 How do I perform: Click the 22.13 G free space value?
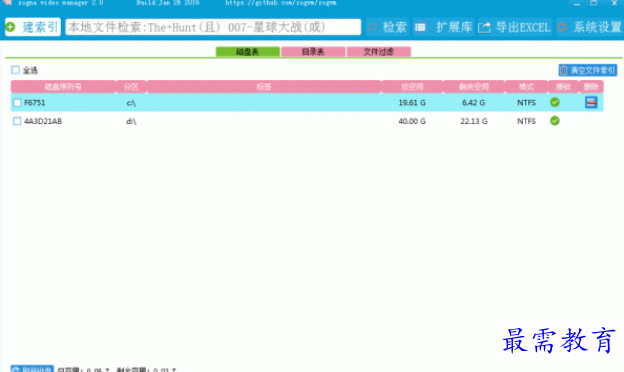474,121
